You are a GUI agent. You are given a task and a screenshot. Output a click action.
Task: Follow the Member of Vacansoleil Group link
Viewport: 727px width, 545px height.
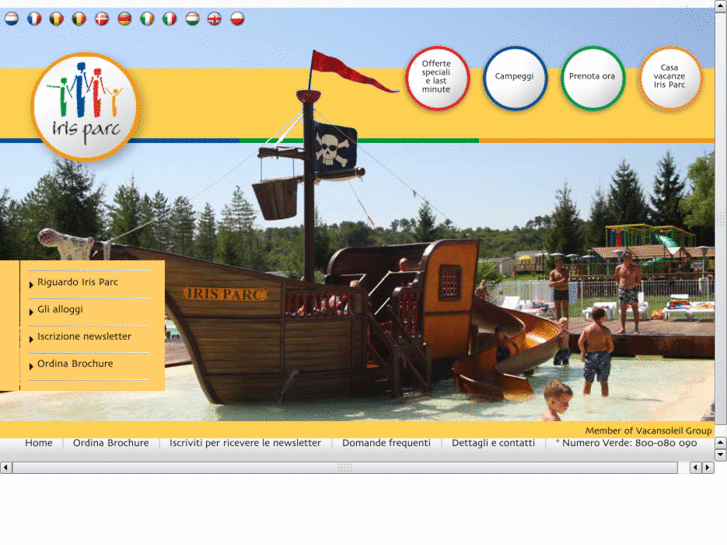648,430
